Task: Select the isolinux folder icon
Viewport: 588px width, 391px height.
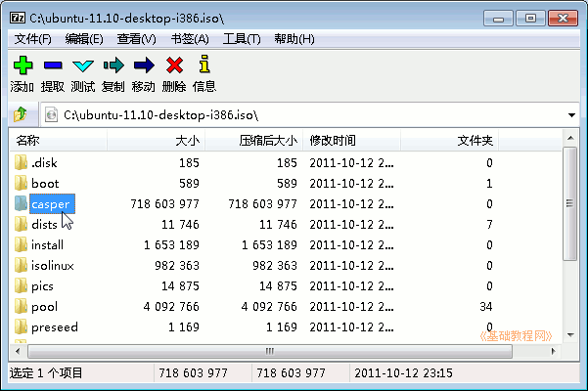Action: (x=21, y=266)
